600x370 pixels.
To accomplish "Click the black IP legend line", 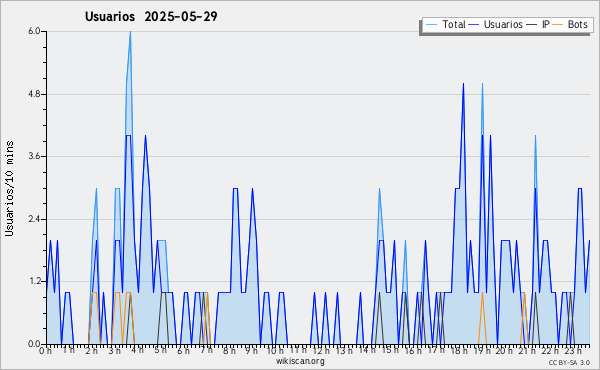I will coord(532,25).
